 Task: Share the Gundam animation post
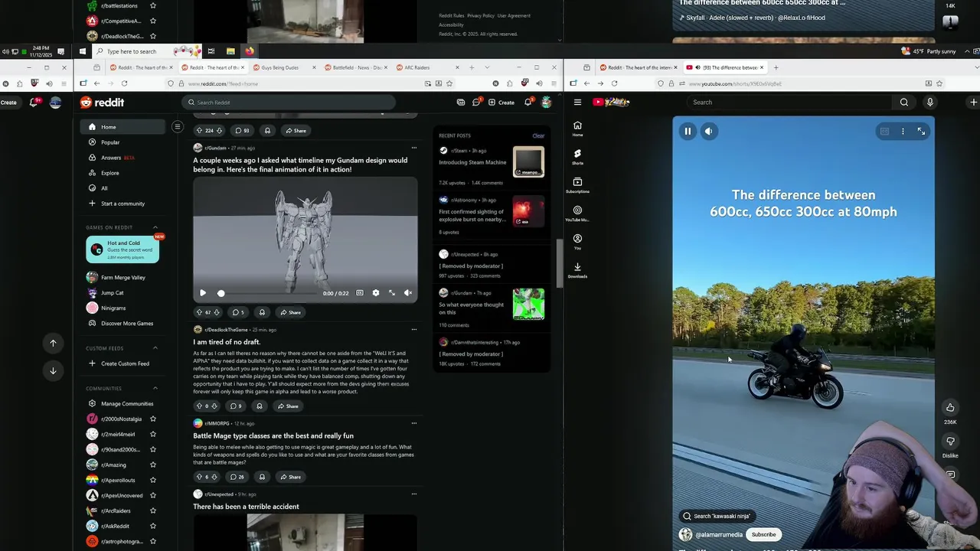click(x=291, y=312)
